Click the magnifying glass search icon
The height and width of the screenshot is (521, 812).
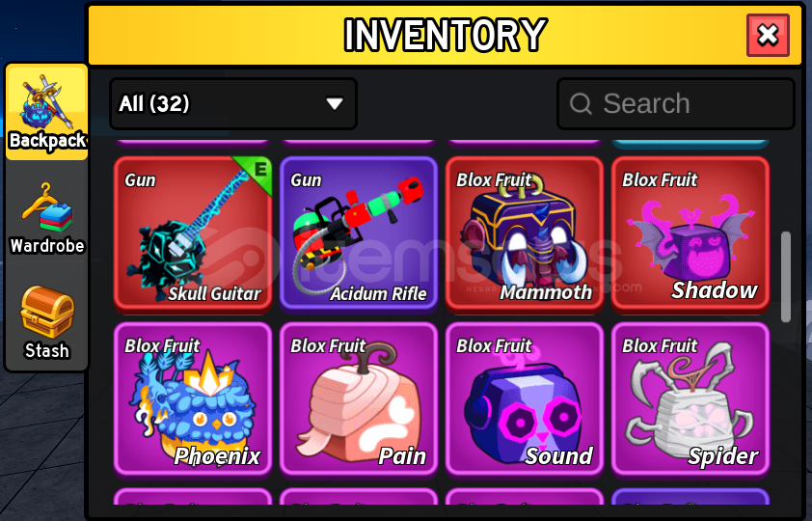pyautogui.click(x=581, y=103)
